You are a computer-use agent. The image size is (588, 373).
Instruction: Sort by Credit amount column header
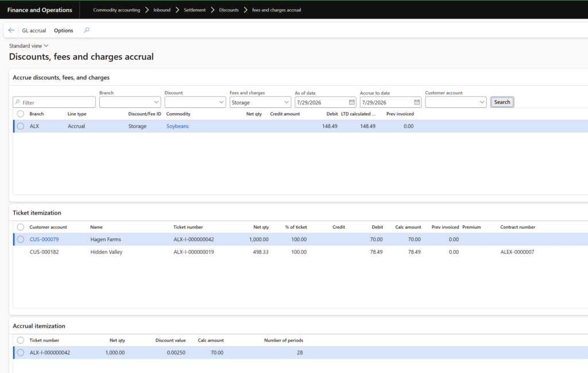click(x=285, y=114)
